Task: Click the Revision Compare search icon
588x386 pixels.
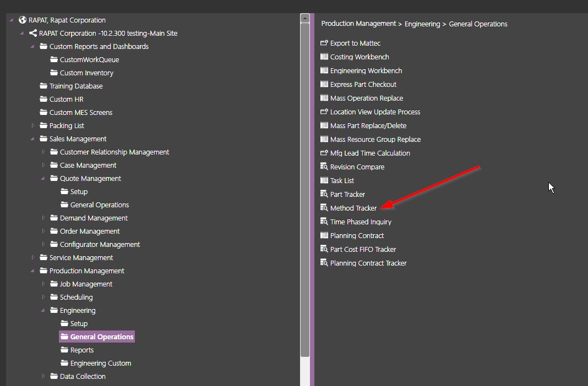Action: [324, 167]
